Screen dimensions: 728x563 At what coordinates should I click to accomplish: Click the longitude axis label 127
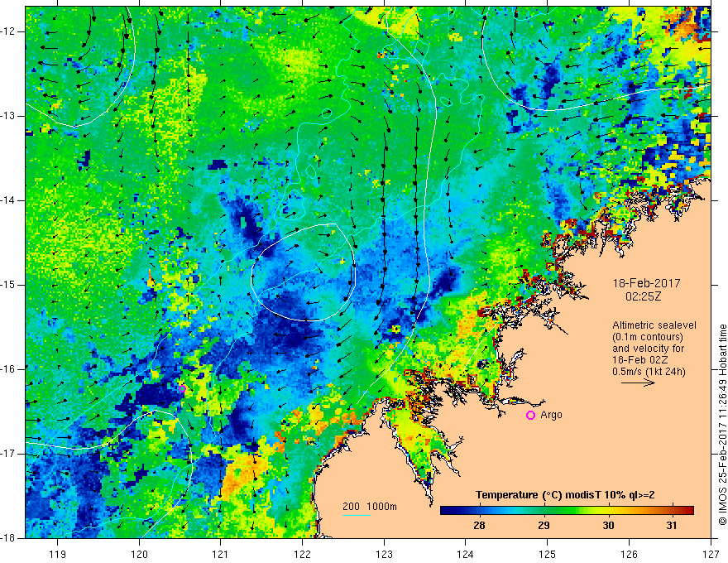711,554
